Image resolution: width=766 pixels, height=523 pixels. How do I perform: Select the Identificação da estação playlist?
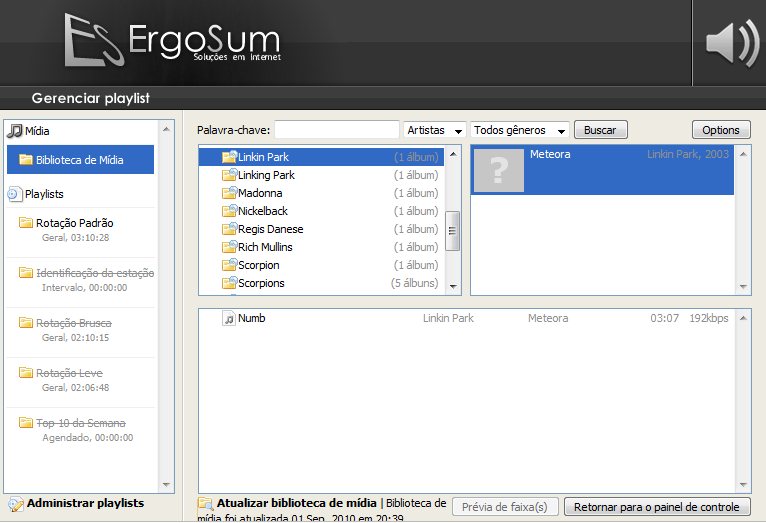(x=80, y=280)
